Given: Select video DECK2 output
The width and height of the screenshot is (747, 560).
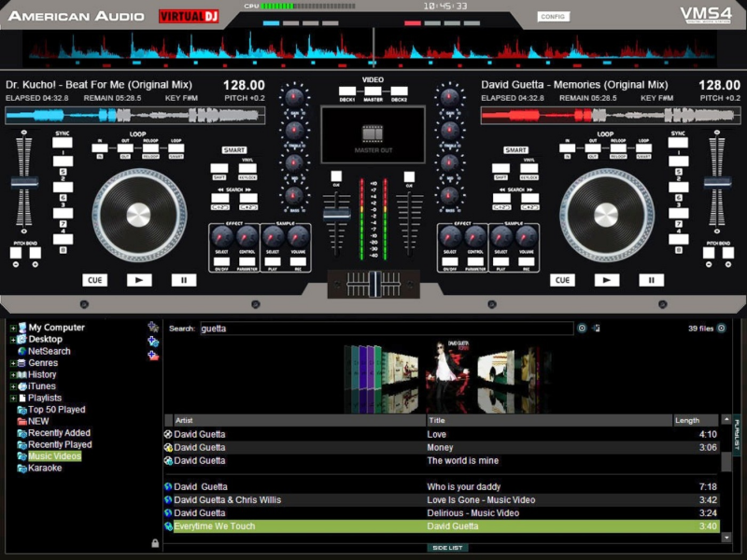Looking at the screenshot, I should coord(399,91).
